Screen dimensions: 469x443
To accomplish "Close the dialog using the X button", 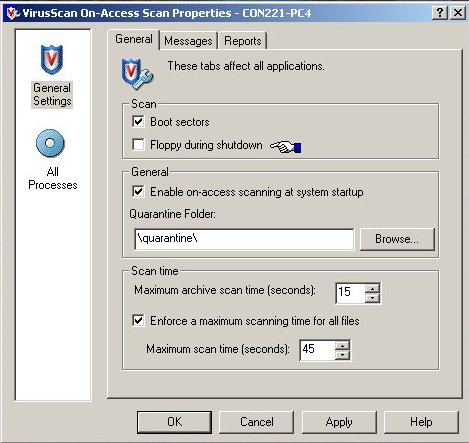I will click(458, 13).
